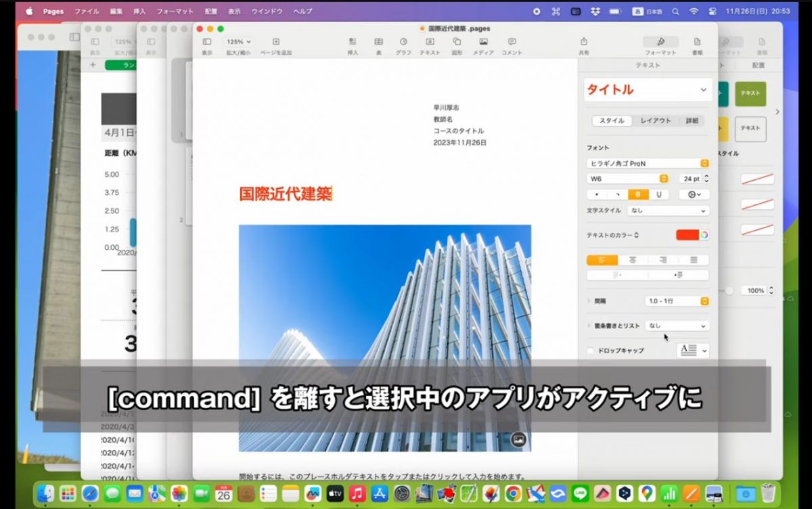812x509 pixels.
Task: Open the 挿入 insert toolbar icon
Action: pyautogui.click(x=353, y=42)
